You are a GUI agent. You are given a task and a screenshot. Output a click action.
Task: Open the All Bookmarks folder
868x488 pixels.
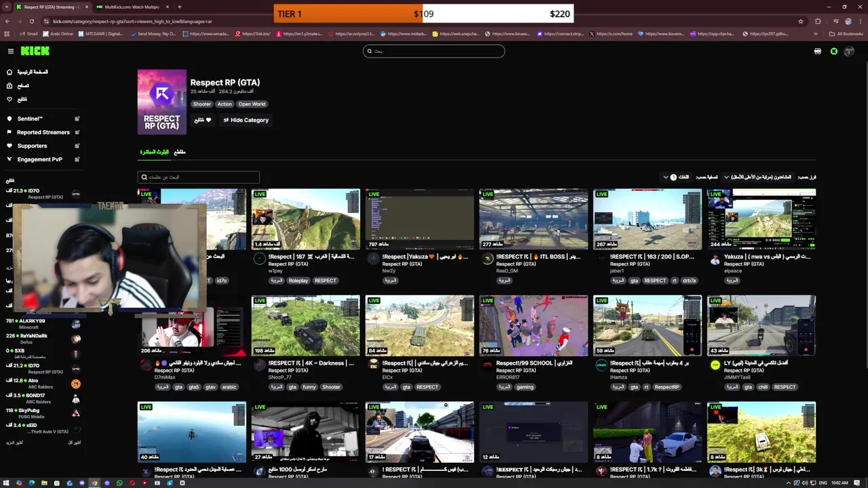(847, 34)
